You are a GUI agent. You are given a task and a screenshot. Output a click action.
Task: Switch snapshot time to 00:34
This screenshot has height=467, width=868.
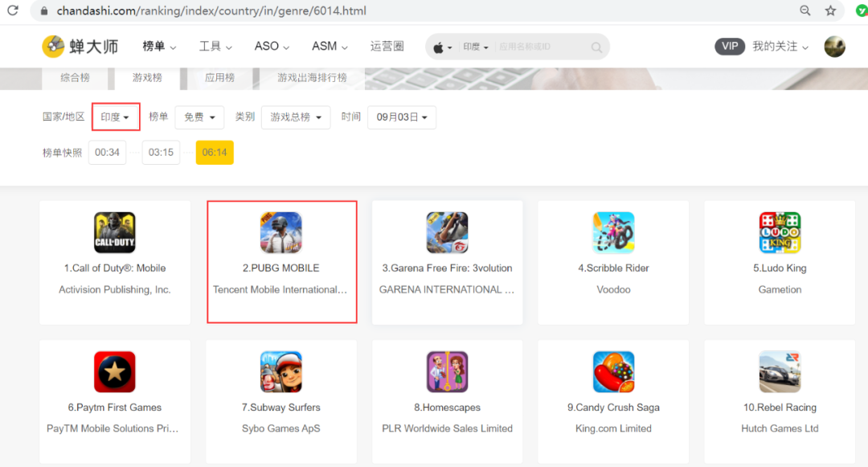[107, 152]
